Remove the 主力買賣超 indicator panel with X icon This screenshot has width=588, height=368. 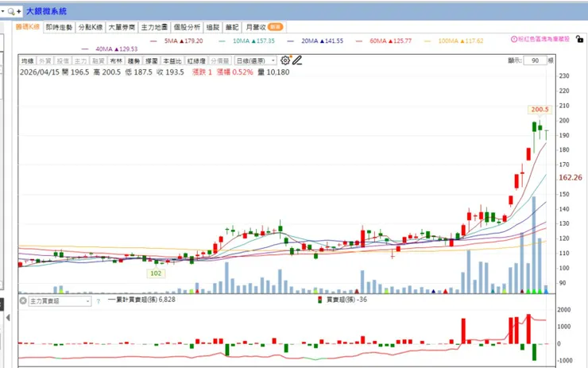[x=23, y=301]
